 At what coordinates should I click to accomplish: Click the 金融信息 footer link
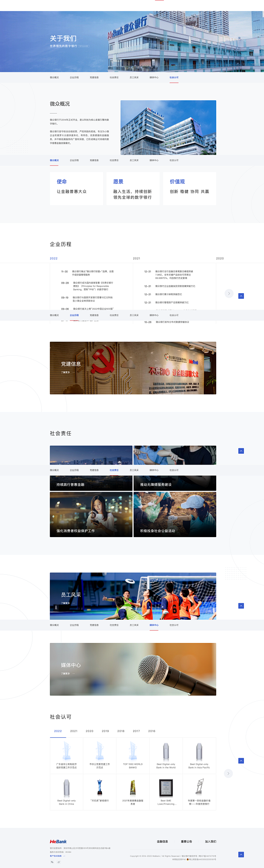click(x=162, y=842)
